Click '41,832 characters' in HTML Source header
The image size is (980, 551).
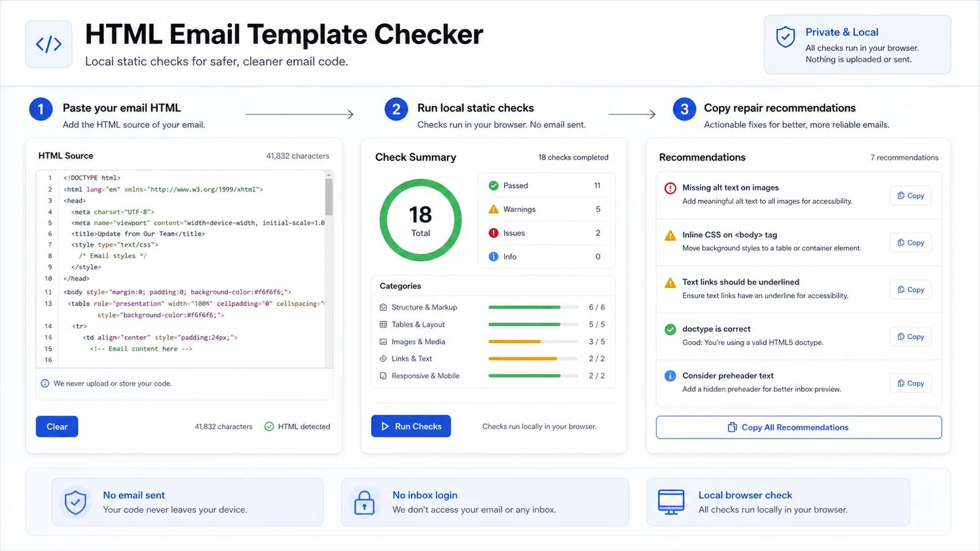(x=298, y=156)
